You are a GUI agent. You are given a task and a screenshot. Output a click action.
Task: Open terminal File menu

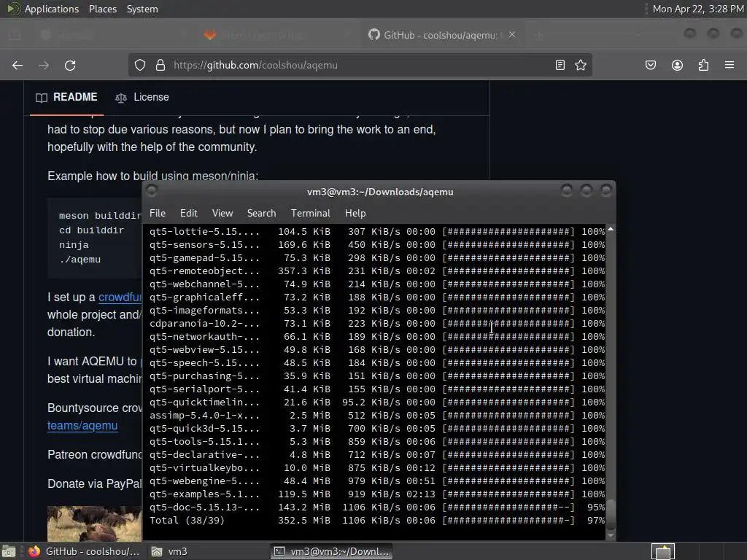158,214
